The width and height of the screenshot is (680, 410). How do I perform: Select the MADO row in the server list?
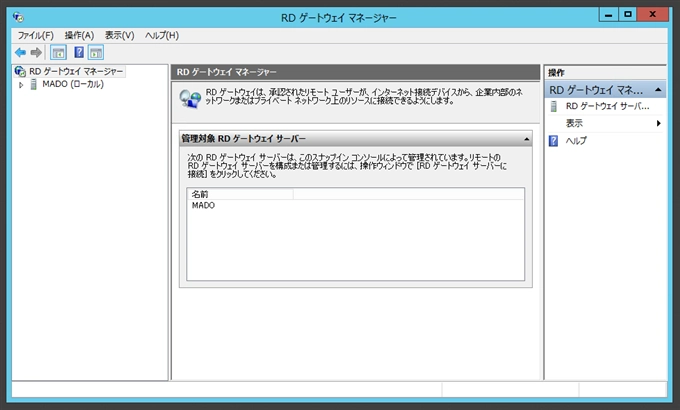tap(203, 205)
